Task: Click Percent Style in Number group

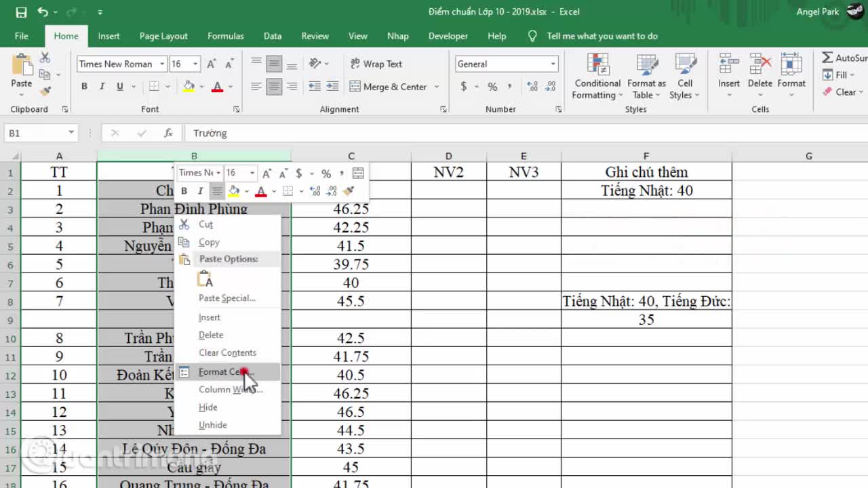Action: click(492, 87)
